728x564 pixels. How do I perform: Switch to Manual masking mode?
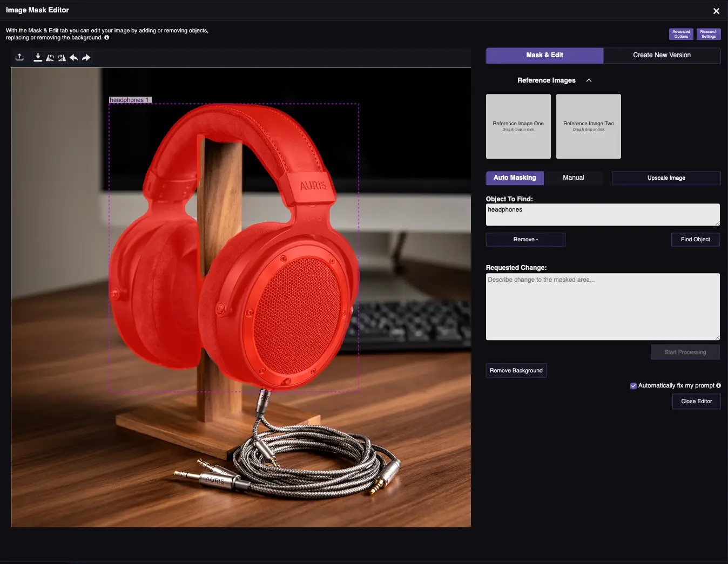(573, 178)
